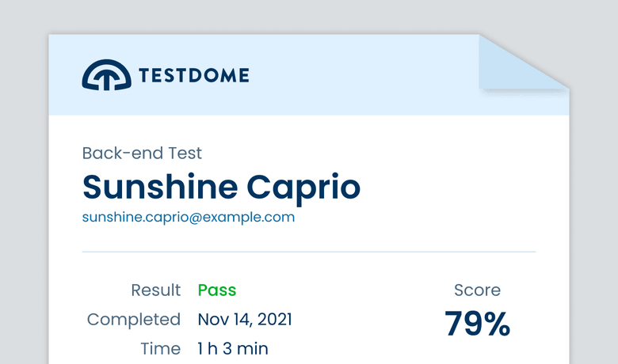Screen dimensions: 618x364
Task: Click the horizontal divider line below the email
Action: point(309,252)
